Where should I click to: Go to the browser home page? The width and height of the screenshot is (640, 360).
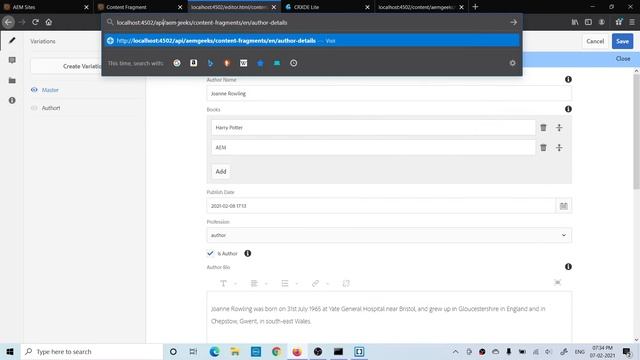(x=49, y=22)
